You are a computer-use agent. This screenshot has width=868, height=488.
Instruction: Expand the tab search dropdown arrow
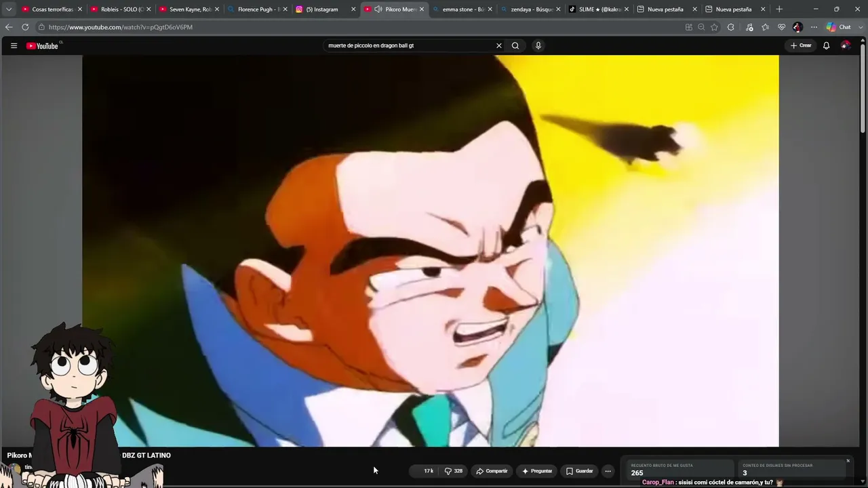9,9
